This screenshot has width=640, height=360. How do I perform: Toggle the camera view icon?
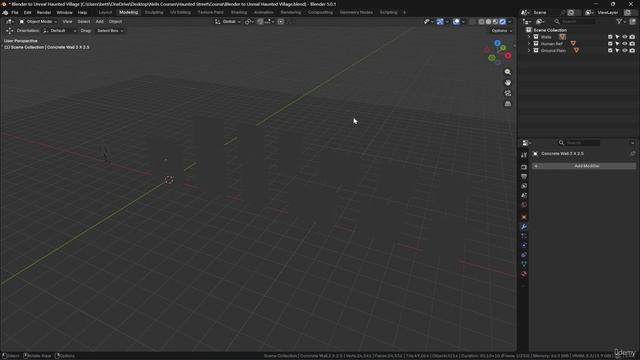[x=508, y=93]
